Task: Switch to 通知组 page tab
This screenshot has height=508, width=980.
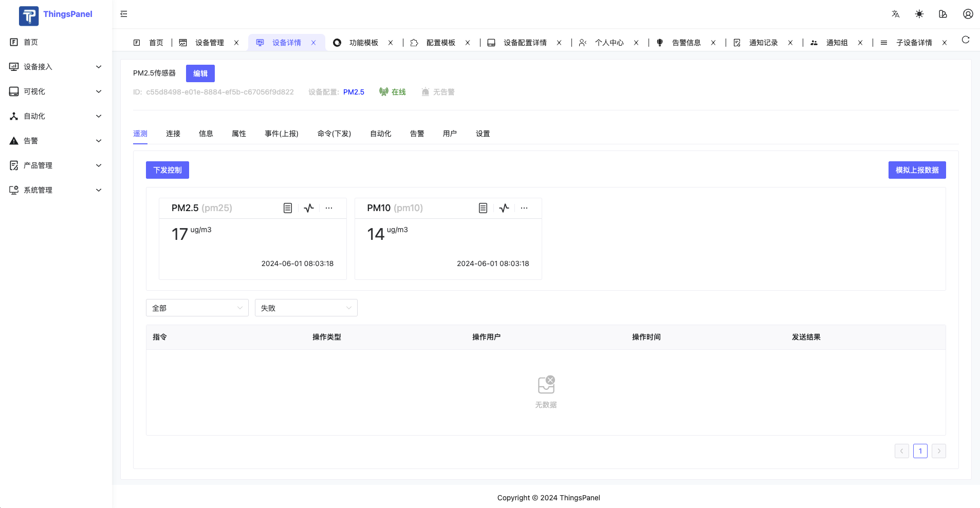Action: point(837,43)
